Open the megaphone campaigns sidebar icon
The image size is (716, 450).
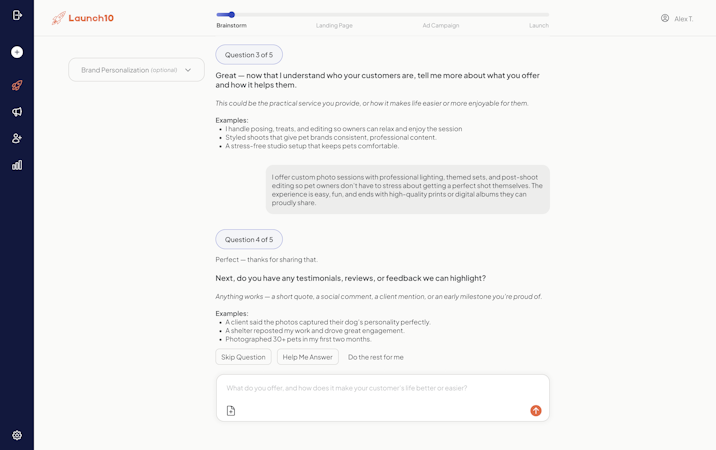click(17, 112)
